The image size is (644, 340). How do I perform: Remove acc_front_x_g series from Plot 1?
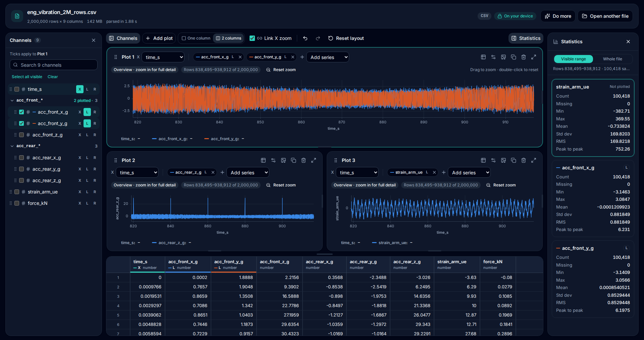240,57
